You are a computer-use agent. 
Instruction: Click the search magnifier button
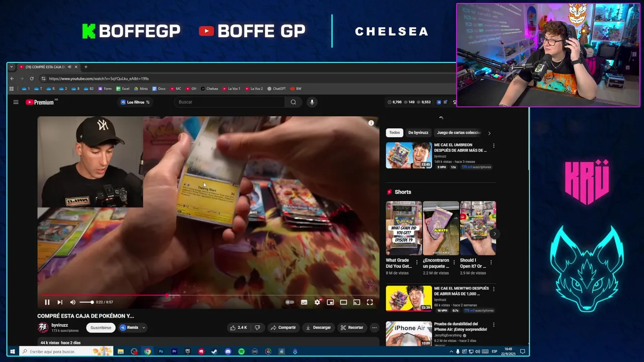pos(293,102)
